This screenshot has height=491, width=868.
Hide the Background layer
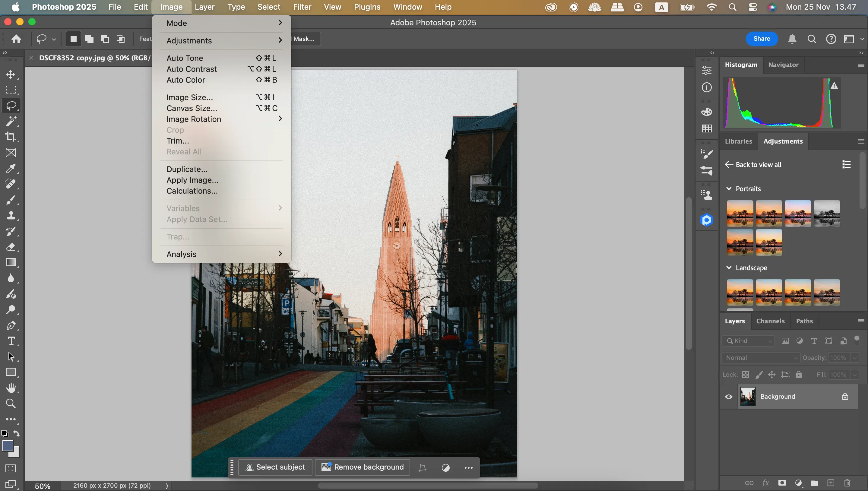tap(728, 396)
